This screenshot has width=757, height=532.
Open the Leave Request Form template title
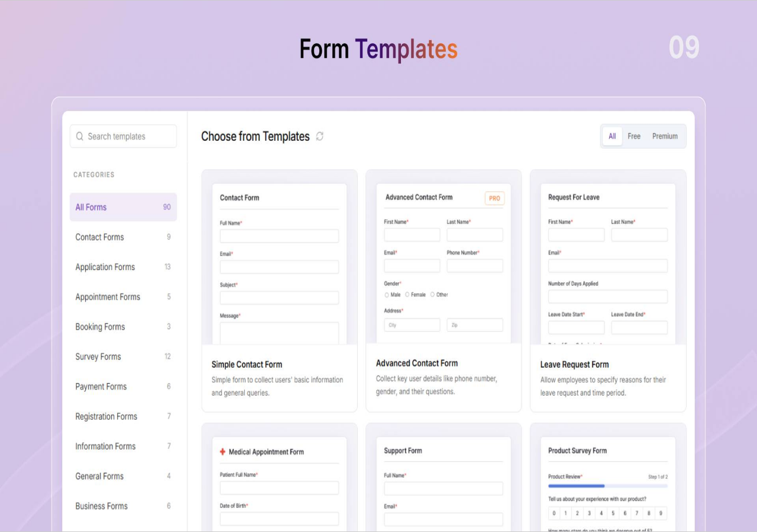(574, 364)
